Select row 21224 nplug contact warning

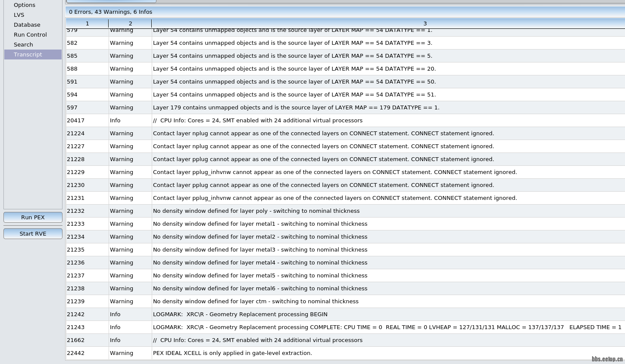click(x=323, y=134)
